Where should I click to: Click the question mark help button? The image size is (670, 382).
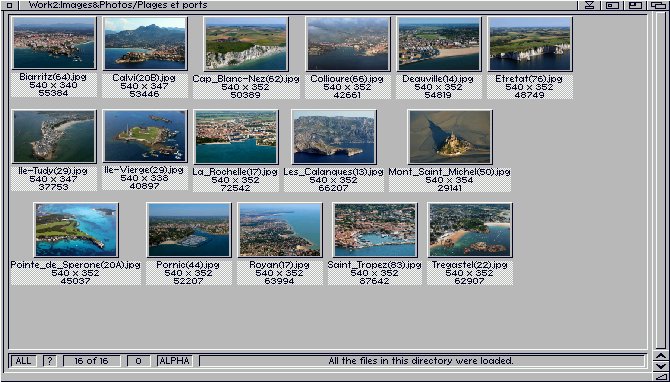tap(50, 361)
